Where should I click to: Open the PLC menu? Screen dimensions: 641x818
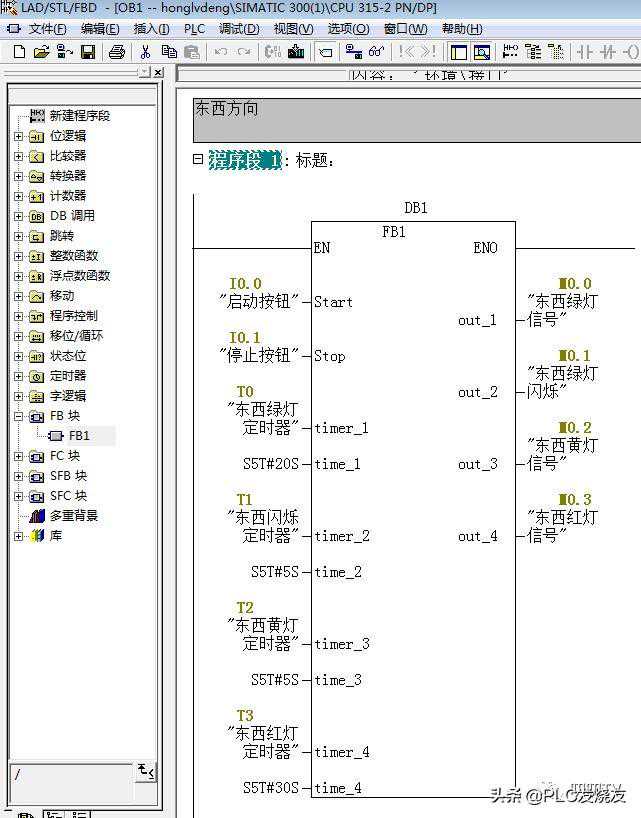pos(193,29)
